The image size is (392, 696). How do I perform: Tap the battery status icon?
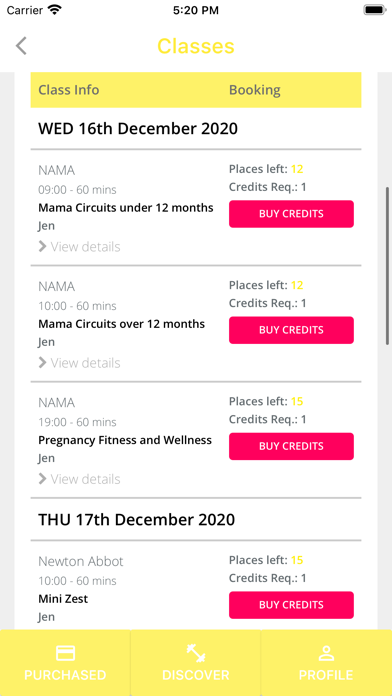point(375,10)
